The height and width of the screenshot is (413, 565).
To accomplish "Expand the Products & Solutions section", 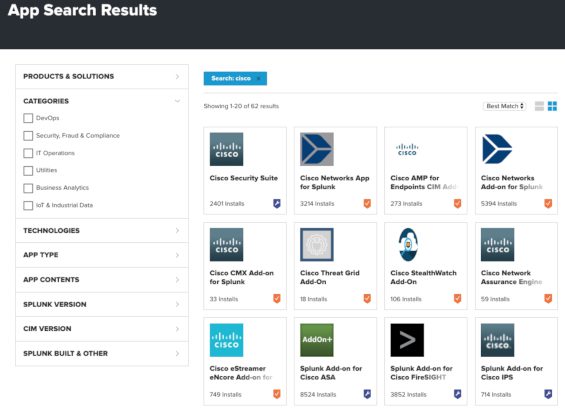I will 102,76.
